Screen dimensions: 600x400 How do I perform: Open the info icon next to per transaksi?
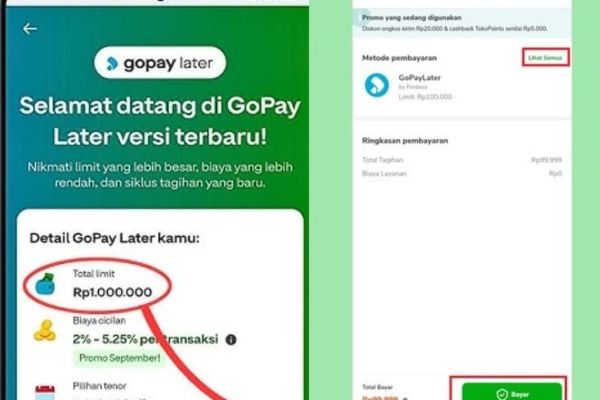231,340
